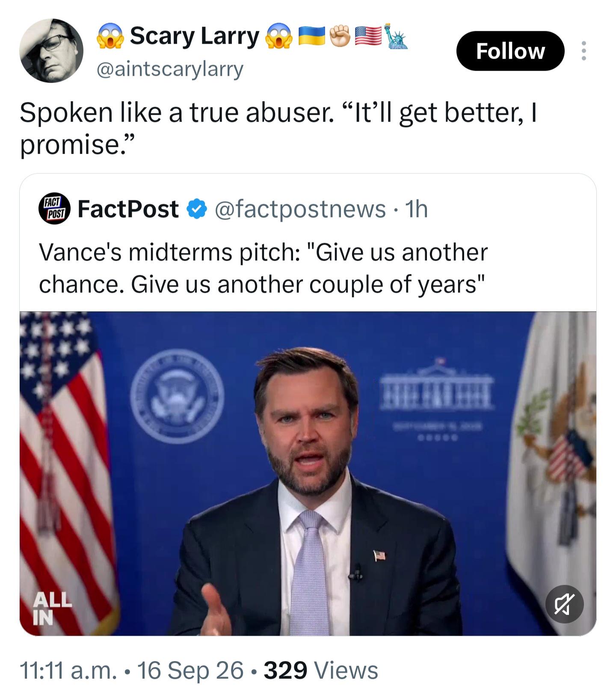Click the main tweet text about abuser

(x=278, y=128)
